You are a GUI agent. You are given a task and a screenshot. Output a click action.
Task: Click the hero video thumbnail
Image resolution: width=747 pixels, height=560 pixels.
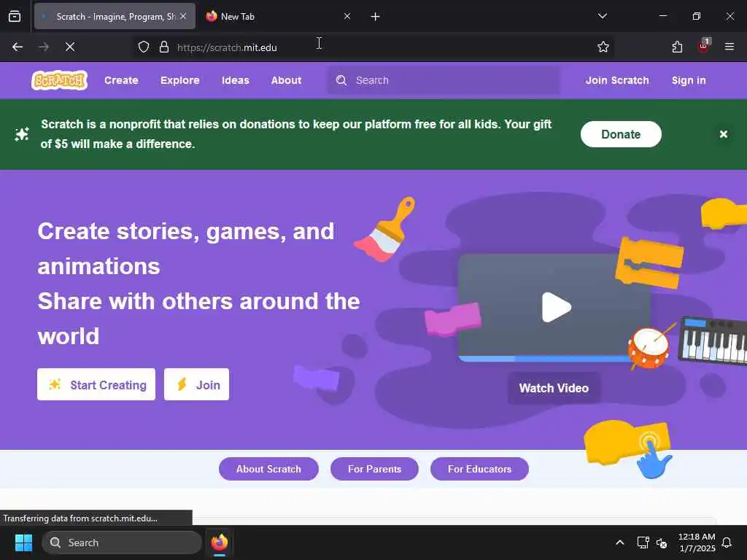[554, 307]
